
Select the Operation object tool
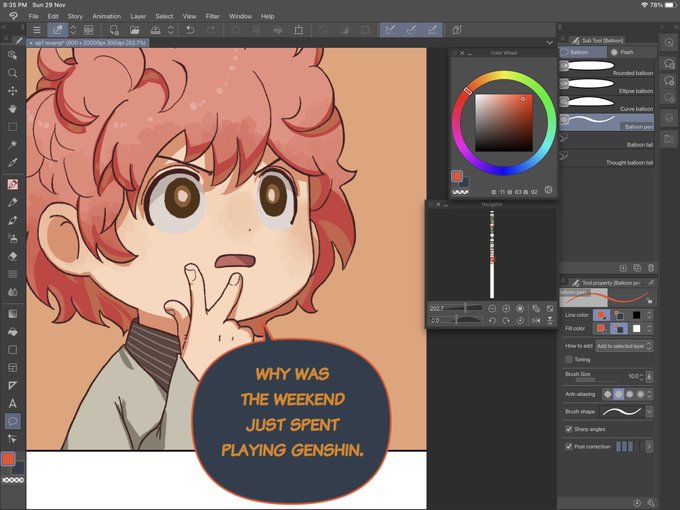(13, 55)
